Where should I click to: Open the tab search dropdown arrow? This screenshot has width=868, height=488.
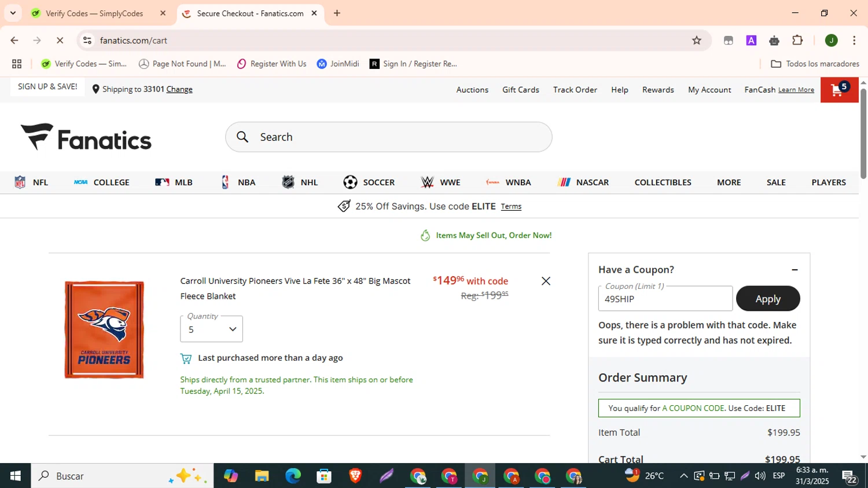pos(13,13)
